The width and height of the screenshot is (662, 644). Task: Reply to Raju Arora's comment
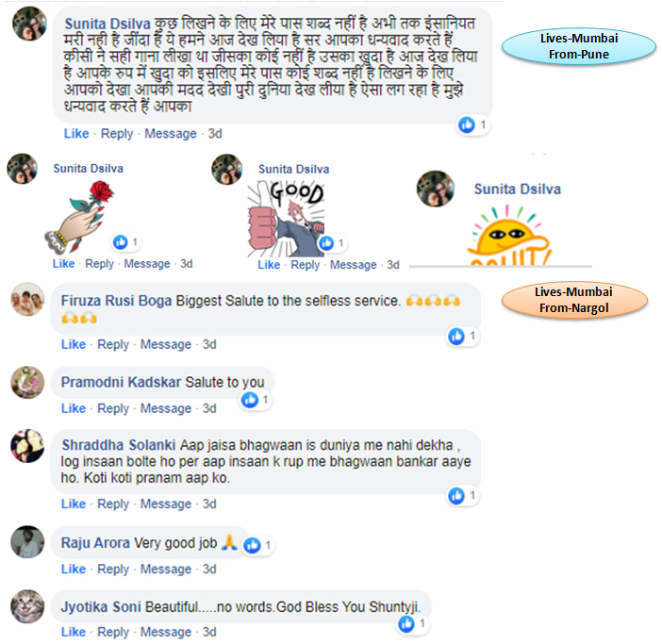click(x=113, y=570)
